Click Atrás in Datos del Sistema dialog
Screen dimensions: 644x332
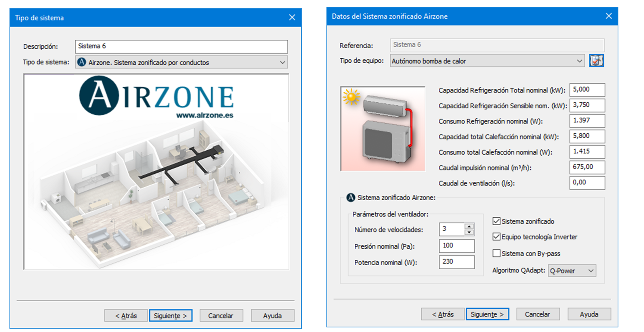coord(443,314)
